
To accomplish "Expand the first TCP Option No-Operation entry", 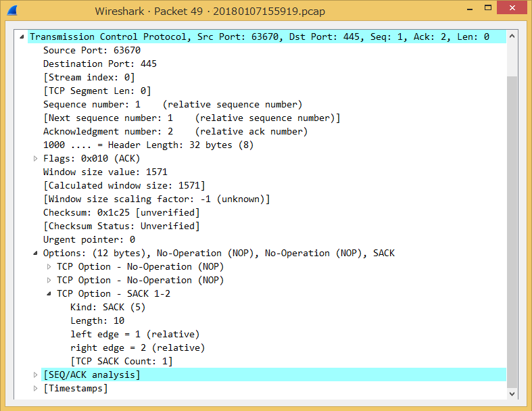I will click(49, 267).
